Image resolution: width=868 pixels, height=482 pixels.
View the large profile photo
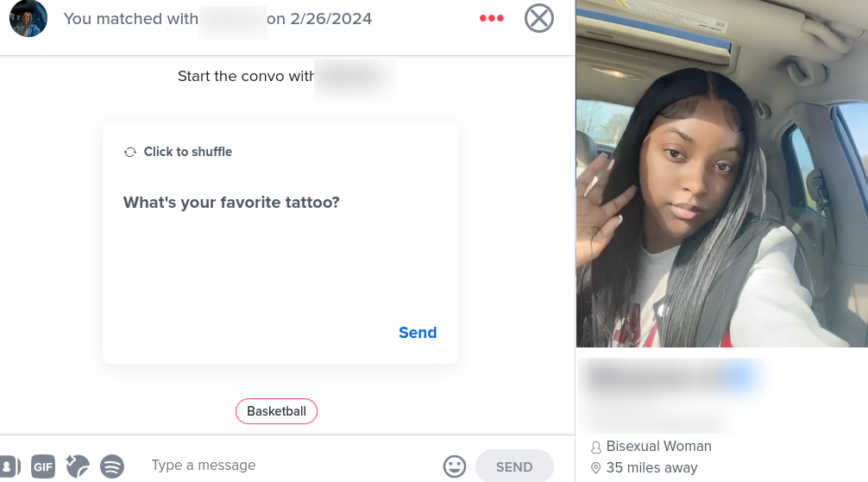(722, 174)
